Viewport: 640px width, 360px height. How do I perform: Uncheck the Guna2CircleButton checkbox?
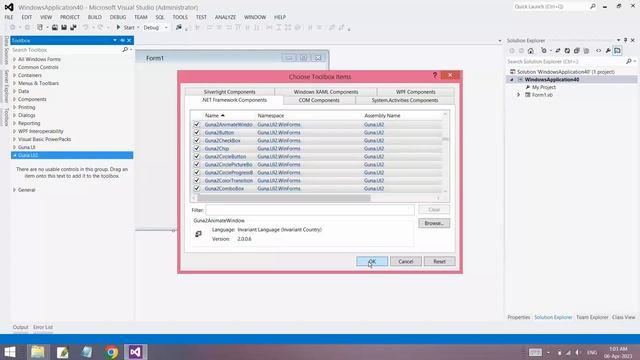click(x=197, y=156)
